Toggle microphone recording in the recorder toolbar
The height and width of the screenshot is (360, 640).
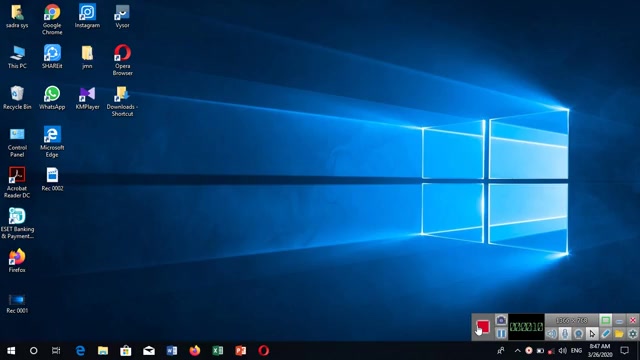click(x=565, y=333)
